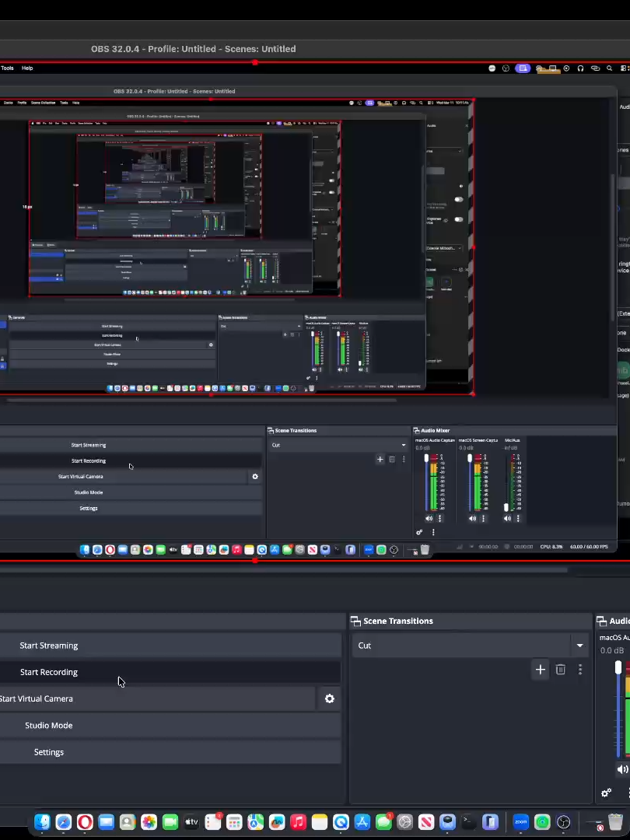
Task: Mute the macOS Audio Capture speaker icon
Action: 622,770
